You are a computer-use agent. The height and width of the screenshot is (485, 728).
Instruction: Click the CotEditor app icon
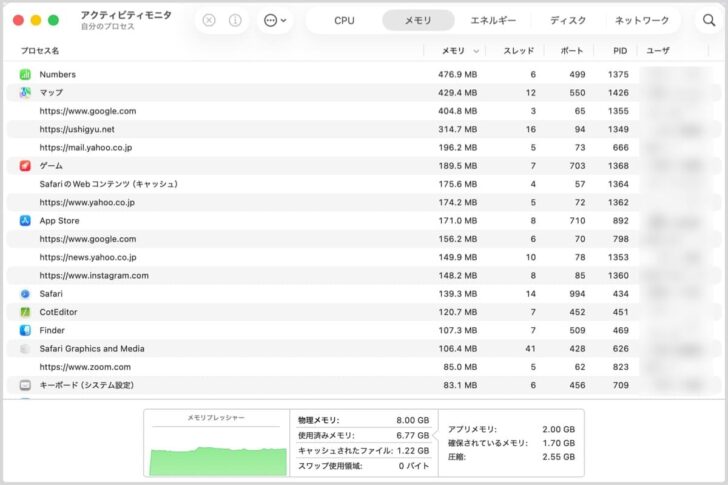click(x=25, y=312)
